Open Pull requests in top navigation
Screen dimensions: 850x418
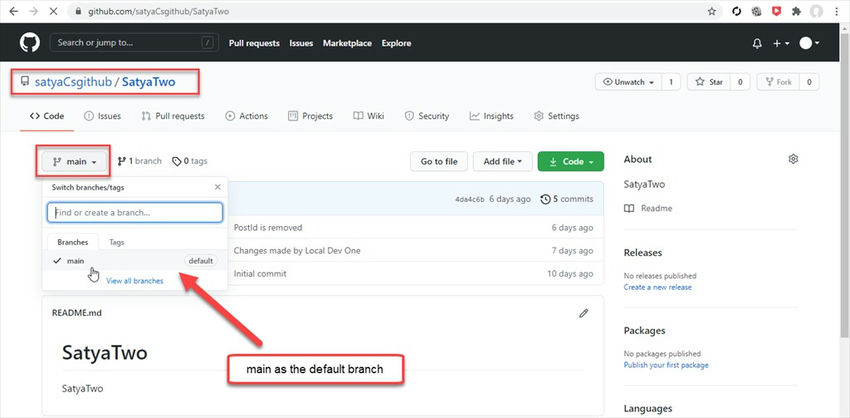click(254, 43)
